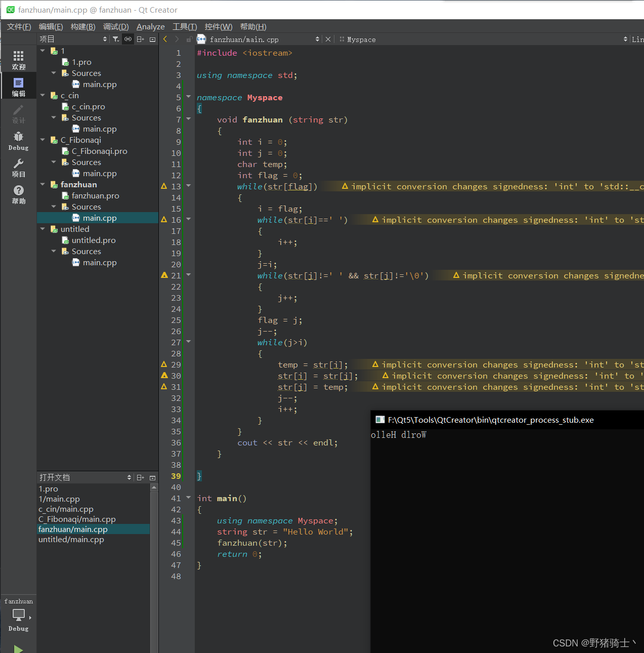Focus the qtcreator_process_stub.exe console title bar
The height and width of the screenshot is (653, 644).
(507, 420)
